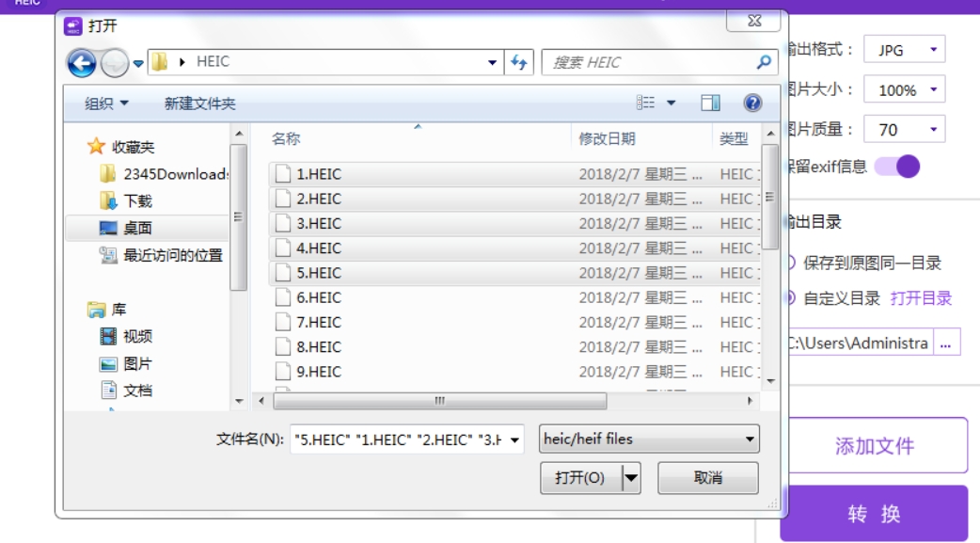Go back with the blue back arrow
This screenshot has width=980, height=543.
tap(81, 62)
